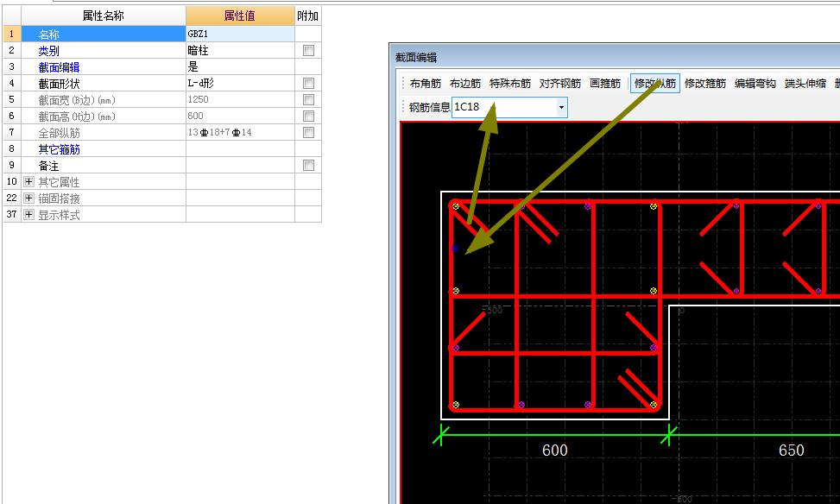840x504 pixels.
Task: Choose the 特殊布筋 tool
Action: [x=510, y=84]
